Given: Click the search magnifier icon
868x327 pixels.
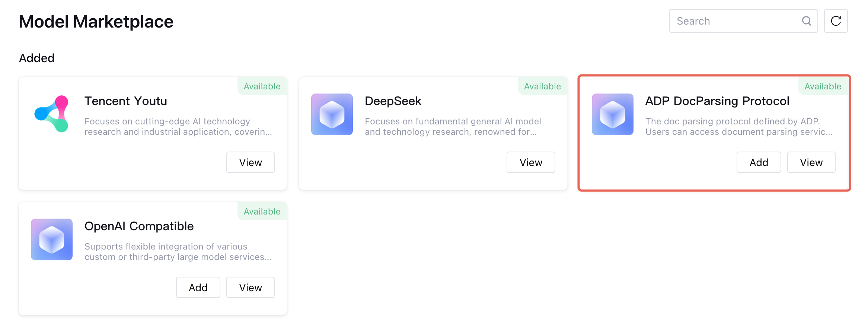Looking at the screenshot, I should (806, 21).
